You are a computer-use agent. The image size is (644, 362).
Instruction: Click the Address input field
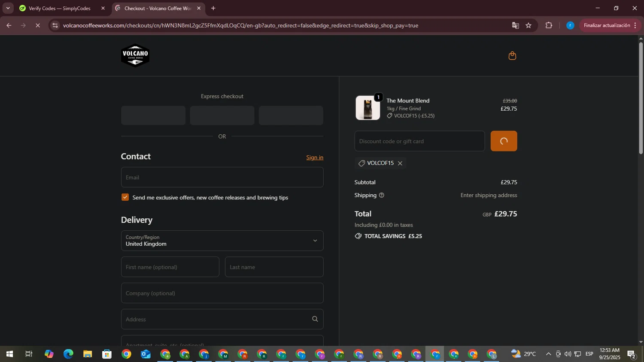point(222,319)
